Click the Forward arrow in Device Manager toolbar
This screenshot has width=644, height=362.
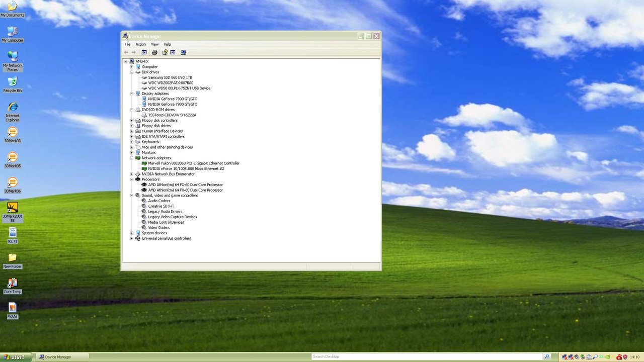point(134,52)
